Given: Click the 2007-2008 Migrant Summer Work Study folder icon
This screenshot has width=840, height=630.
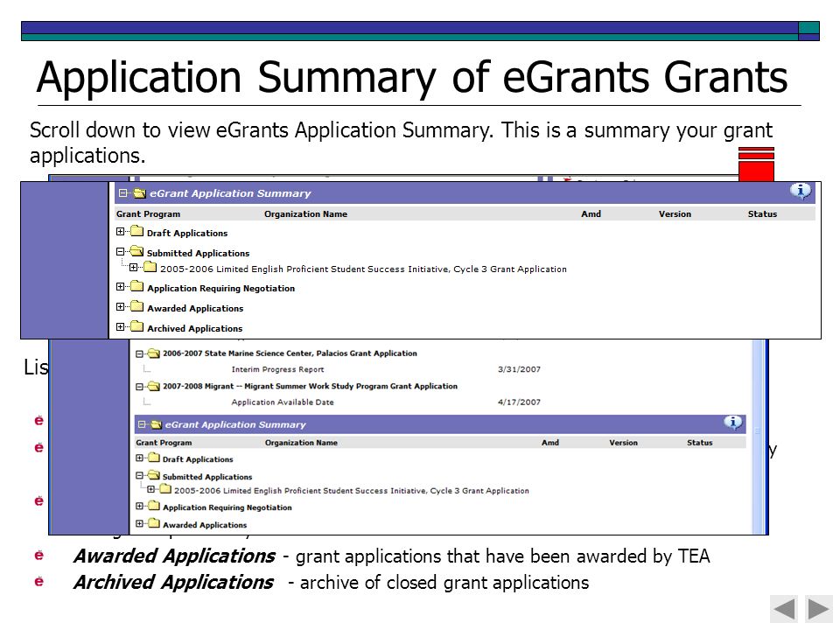Looking at the screenshot, I should 154,386.
